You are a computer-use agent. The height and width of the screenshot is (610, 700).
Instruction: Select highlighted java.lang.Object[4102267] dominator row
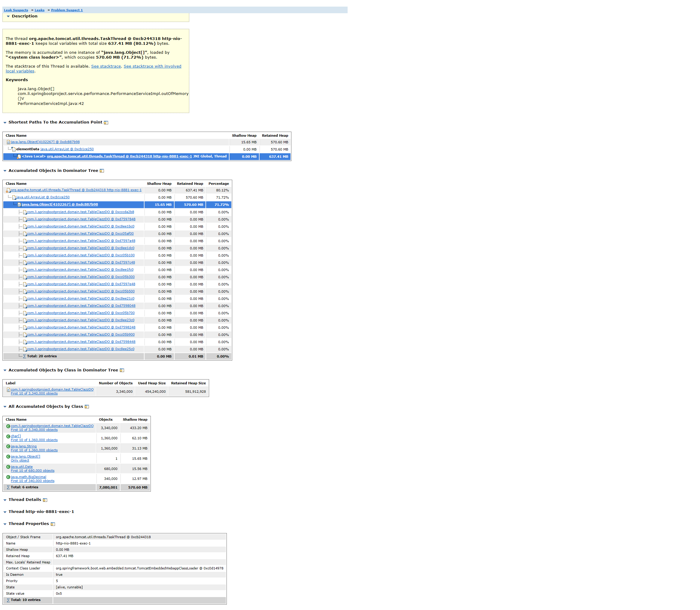(60, 205)
